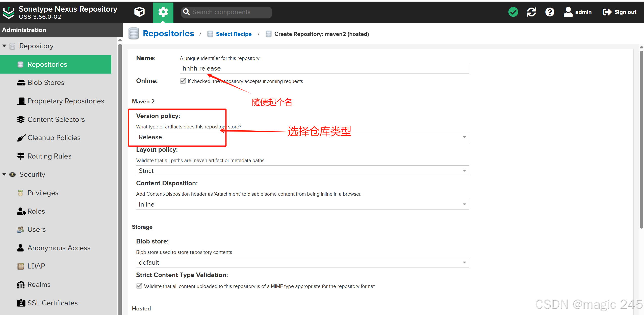
Task: Toggle Strict Content Type Validation checkbox
Action: tap(139, 286)
